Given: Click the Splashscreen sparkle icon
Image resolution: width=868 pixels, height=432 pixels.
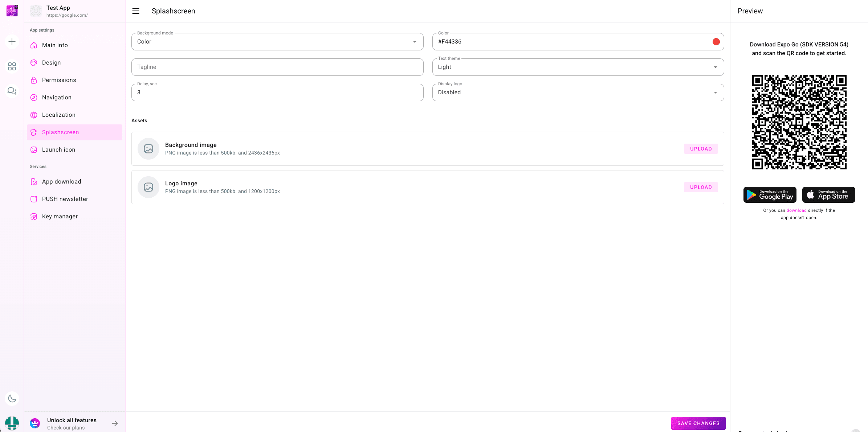Looking at the screenshot, I should click(34, 132).
